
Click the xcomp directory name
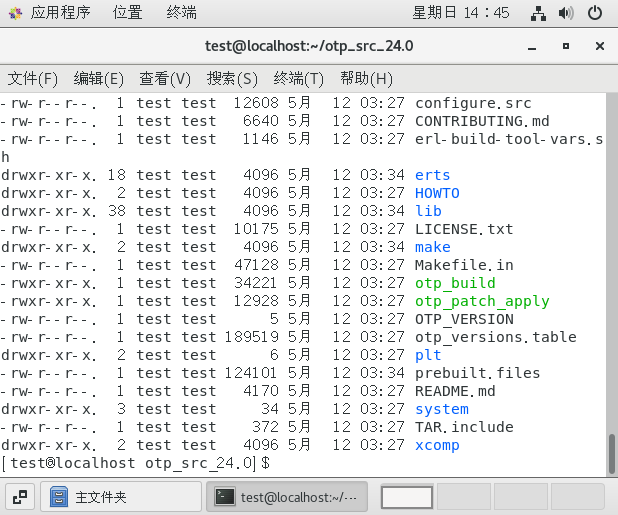pos(437,445)
